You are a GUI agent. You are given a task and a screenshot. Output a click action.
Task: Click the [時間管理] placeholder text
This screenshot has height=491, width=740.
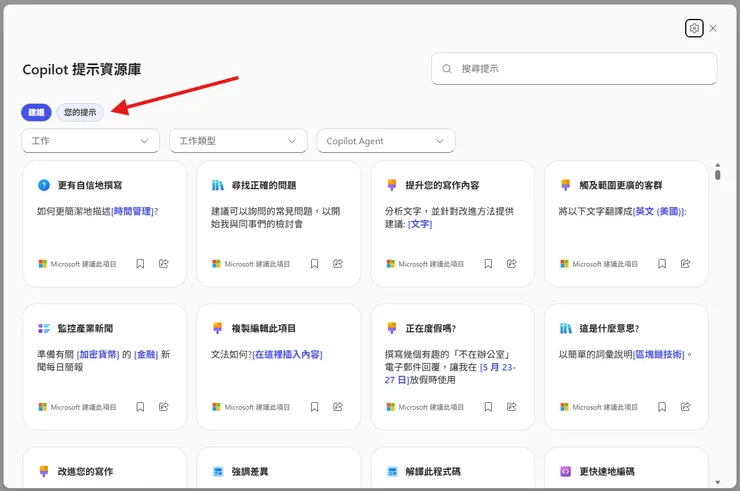tap(132, 212)
